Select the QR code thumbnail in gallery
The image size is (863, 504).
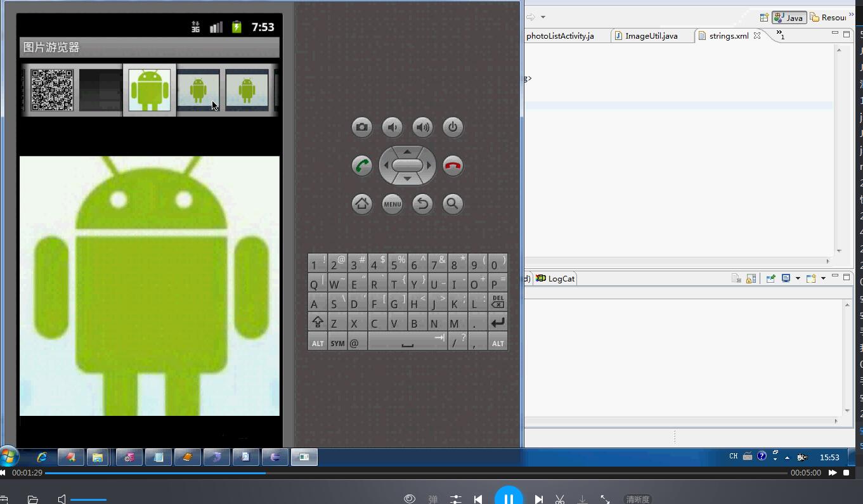(x=53, y=90)
